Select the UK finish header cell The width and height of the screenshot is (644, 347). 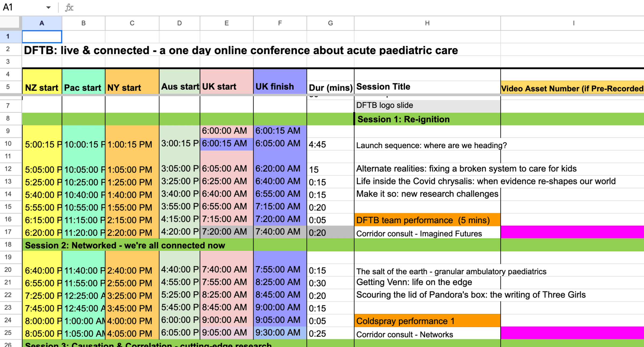[280, 86]
